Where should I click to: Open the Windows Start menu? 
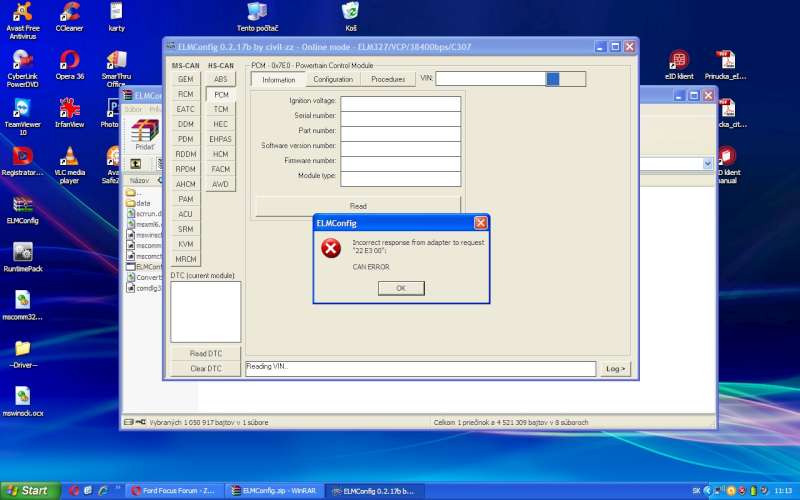pos(28,490)
